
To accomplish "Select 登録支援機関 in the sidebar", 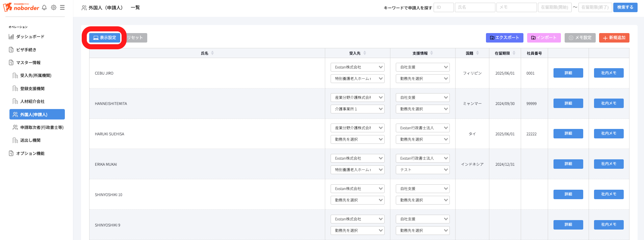I will (32, 88).
